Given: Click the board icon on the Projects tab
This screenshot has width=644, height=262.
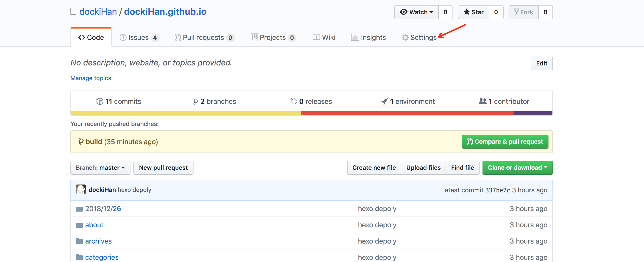Looking at the screenshot, I should [x=254, y=37].
